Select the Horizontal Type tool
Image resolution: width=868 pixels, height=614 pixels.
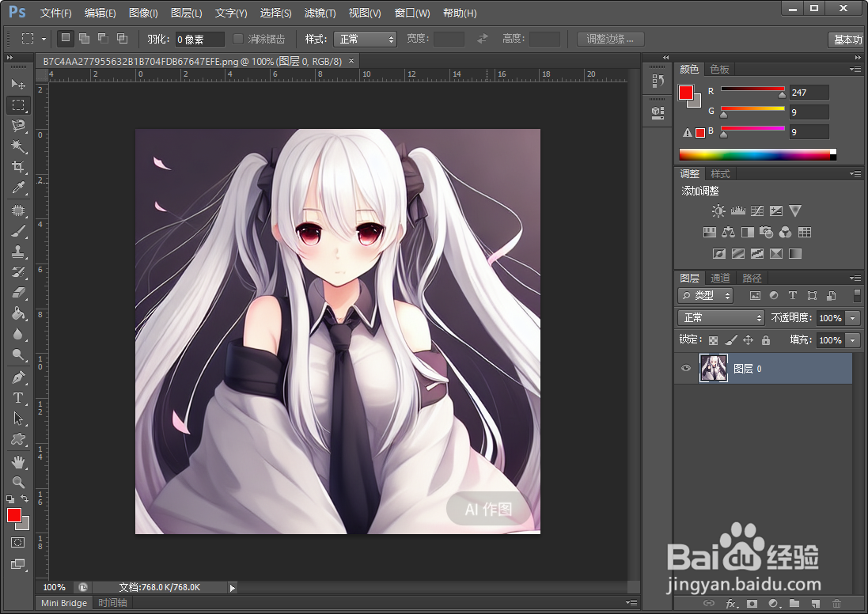point(18,398)
